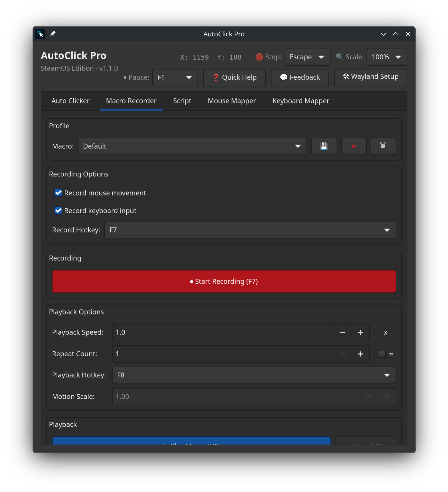Viewport: 448px width, 492px height.
Task: Maximize the AutoClick Pro window
Action: pos(396,34)
